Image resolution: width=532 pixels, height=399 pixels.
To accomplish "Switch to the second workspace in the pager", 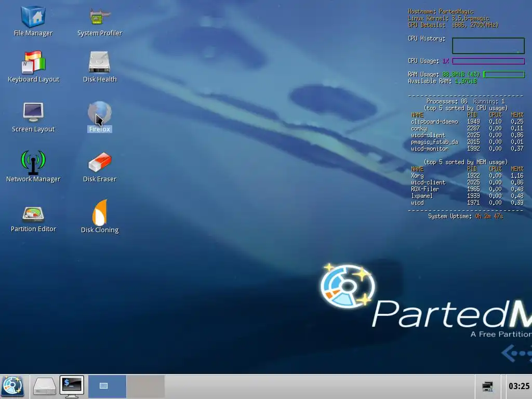I will [x=146, y=387].
